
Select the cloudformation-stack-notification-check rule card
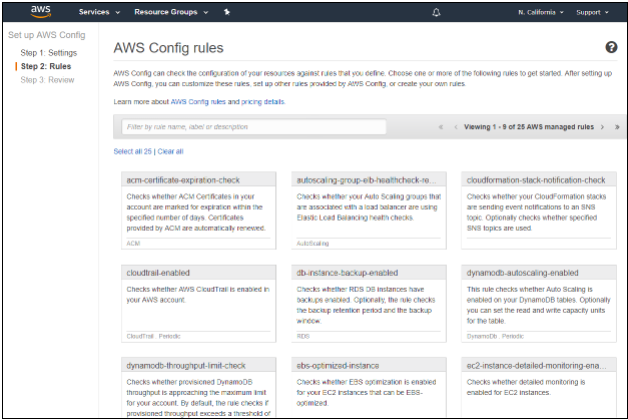click(539, 211)
